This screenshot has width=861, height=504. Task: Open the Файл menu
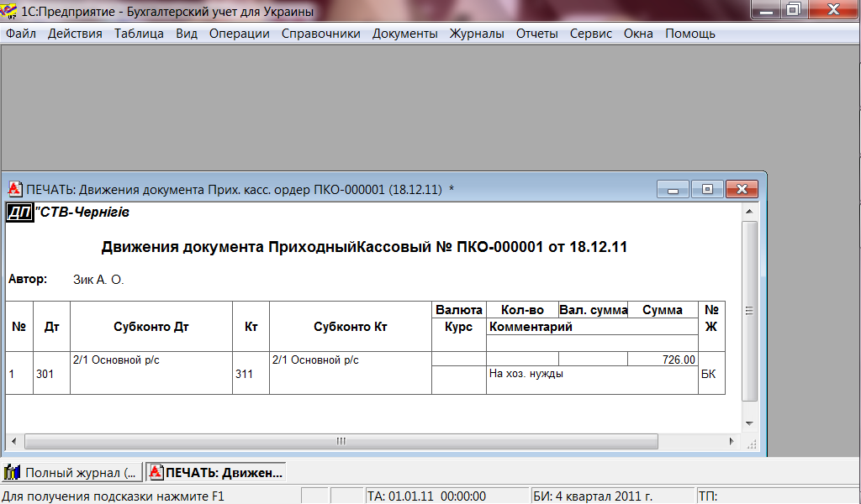(x=21, y=34)
